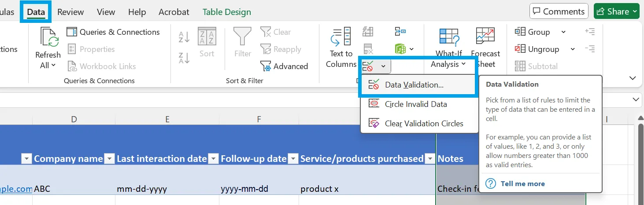Screen dimensions: 644x205
Task: Click the Flash Fill icon
Action: (x=367, y=32)
